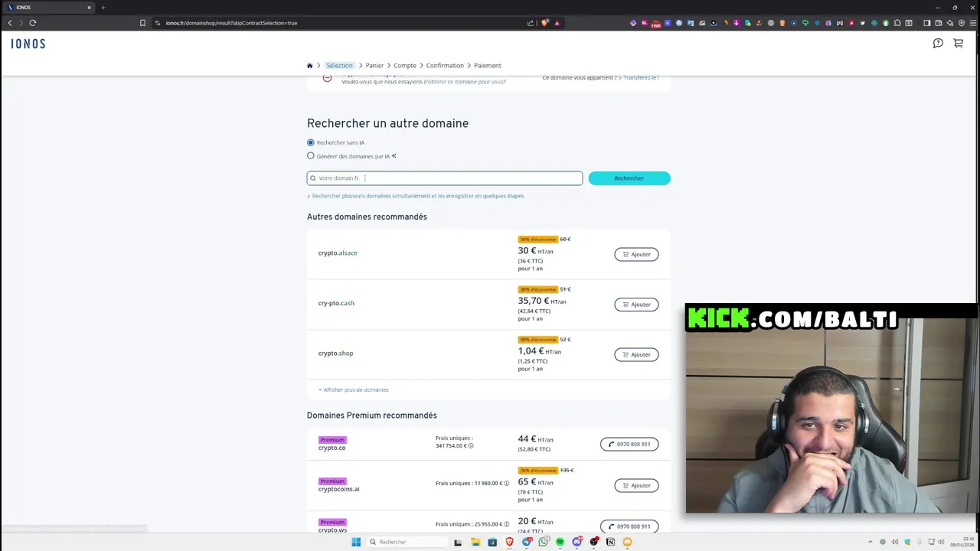This screenshot has height=551, width=980.
Task: Open WhatsApp from the taskbar
Action: tap(544, 542)
